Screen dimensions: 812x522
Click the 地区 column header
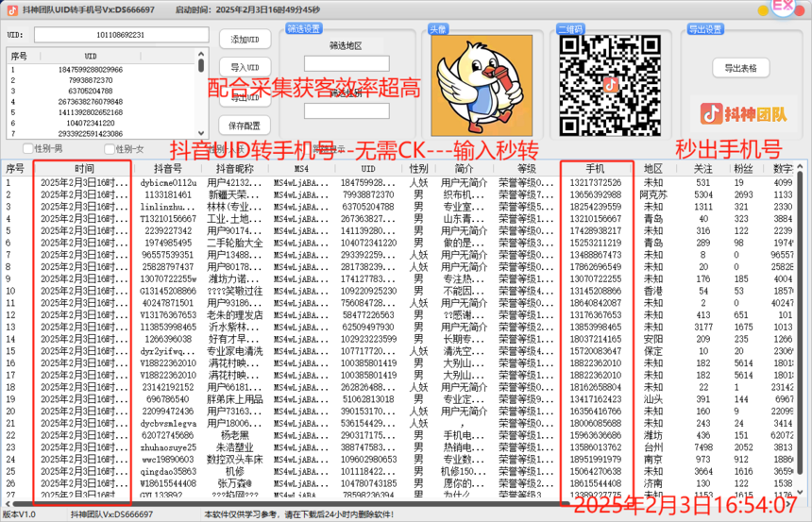coord(653,169)
